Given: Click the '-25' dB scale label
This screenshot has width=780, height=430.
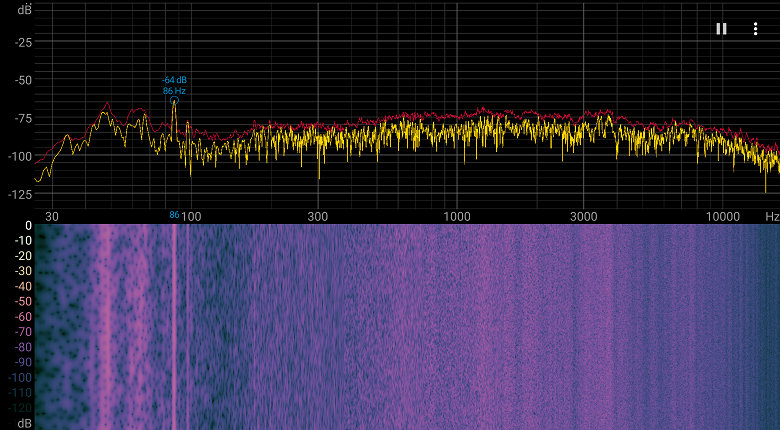Looking at the screenshot, I should point(23,43).
